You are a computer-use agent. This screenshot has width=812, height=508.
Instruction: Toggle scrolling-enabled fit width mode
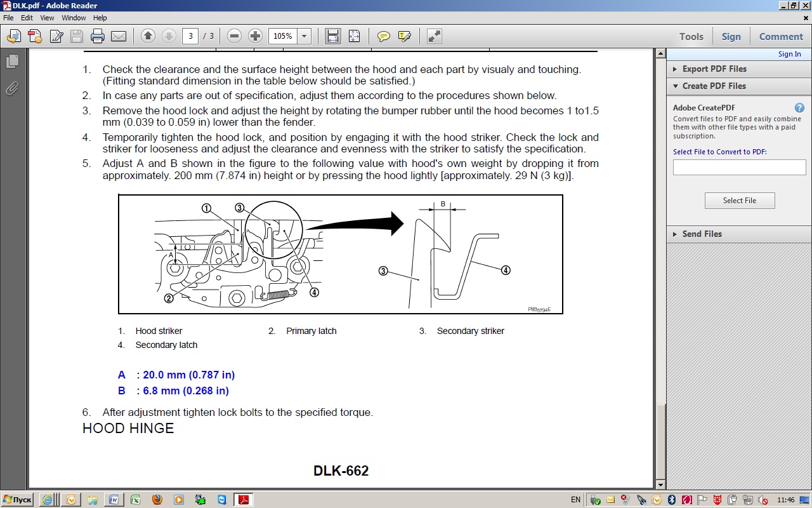332,36
